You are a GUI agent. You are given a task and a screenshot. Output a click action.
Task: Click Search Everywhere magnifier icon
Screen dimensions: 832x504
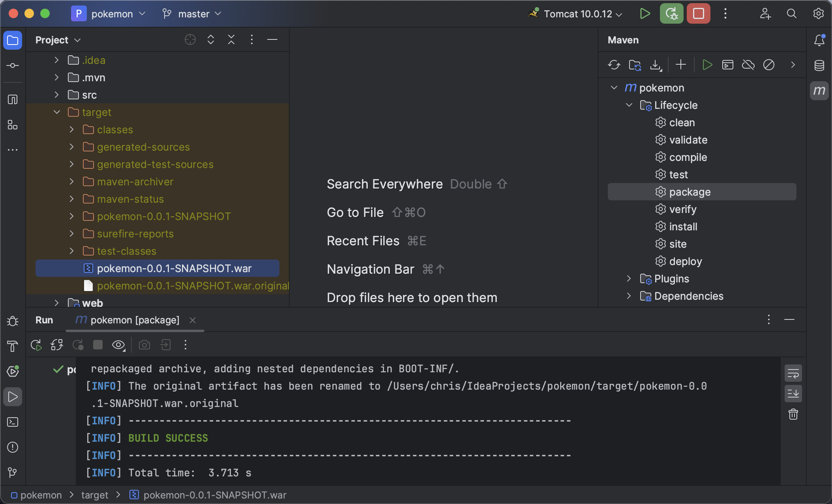click(791, 14)
